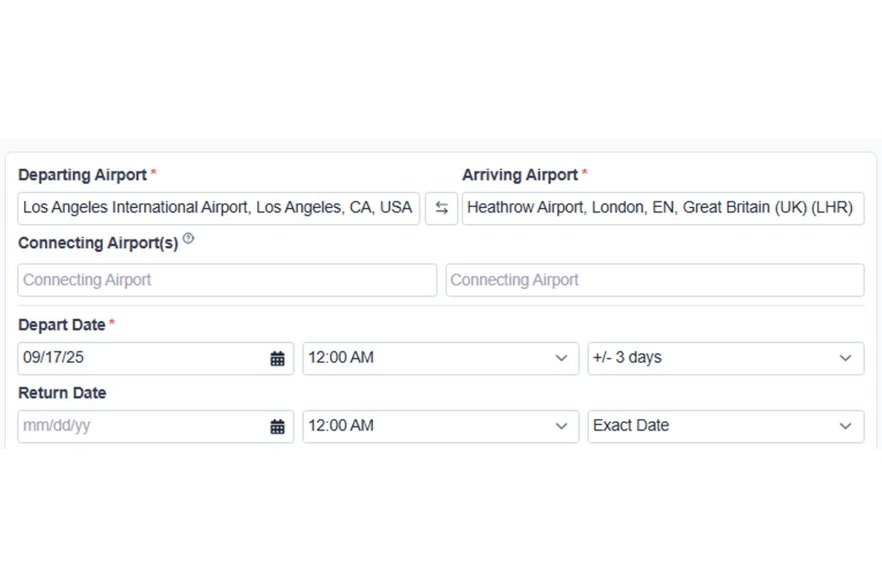Click the chevron arrow of Exact Date selector

coord(845,427)
